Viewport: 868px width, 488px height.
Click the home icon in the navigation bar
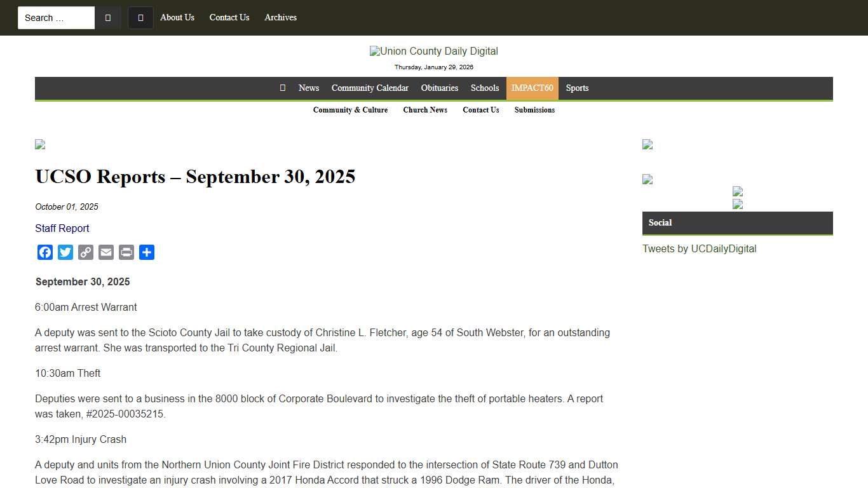(x=282, y=88)
